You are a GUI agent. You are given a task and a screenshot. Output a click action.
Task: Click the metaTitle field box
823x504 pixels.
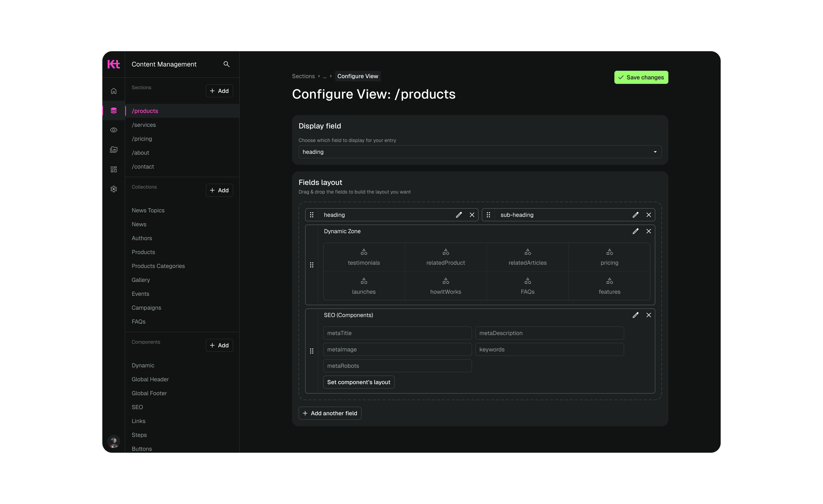pyautogui.click(x=397, y=333)
